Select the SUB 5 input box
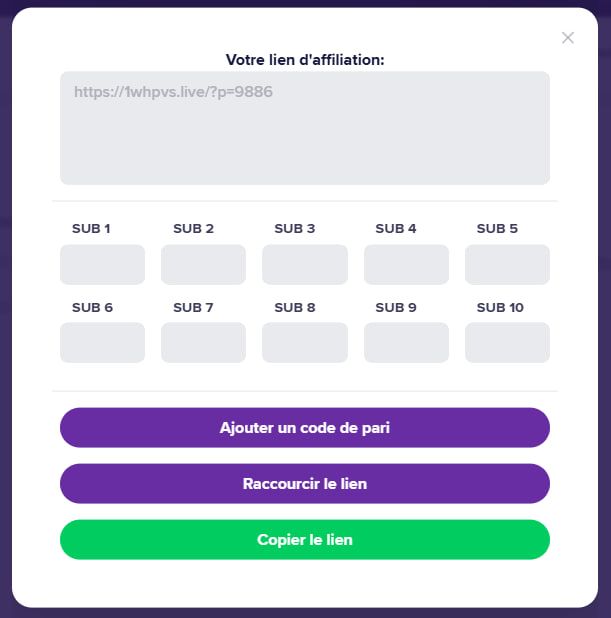The width and height of the screenshot is (611, 618). pyautogui.click(x=507, y=265)
